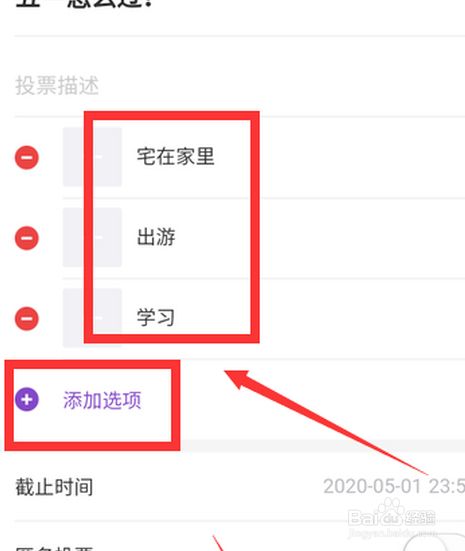Image resolution: width=465 pixels, height=551 pixels.
Task: Tap empty area right of 添加选项
Action: [316, 400]
